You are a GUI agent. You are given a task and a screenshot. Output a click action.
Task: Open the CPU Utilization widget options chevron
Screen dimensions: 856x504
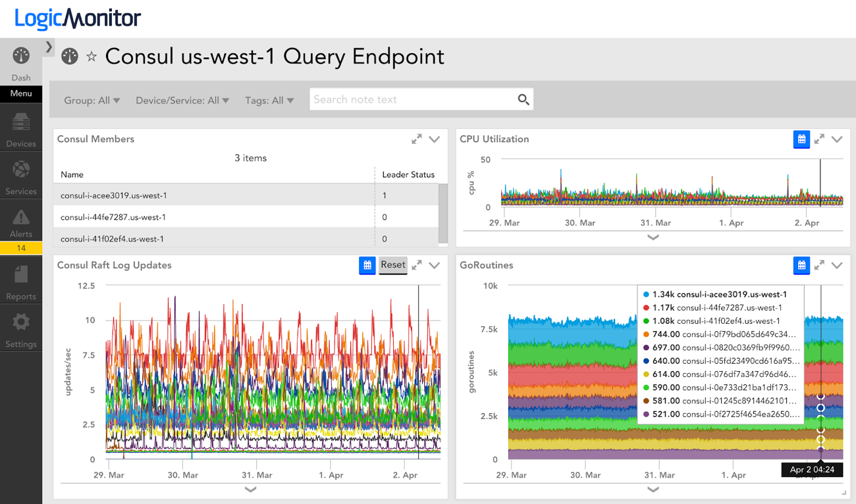point(837,139)
